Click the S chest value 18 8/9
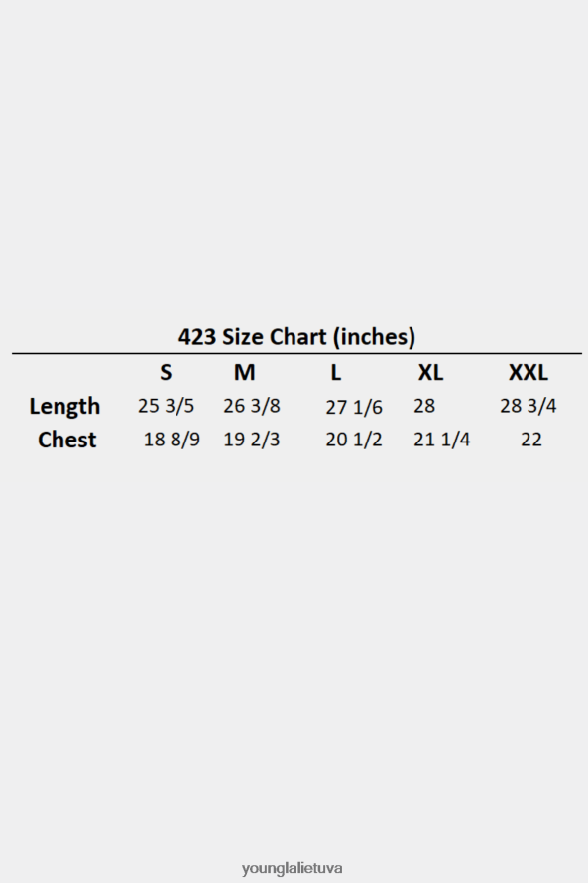This screenshot has width=588, height=883. coord(172,440)
